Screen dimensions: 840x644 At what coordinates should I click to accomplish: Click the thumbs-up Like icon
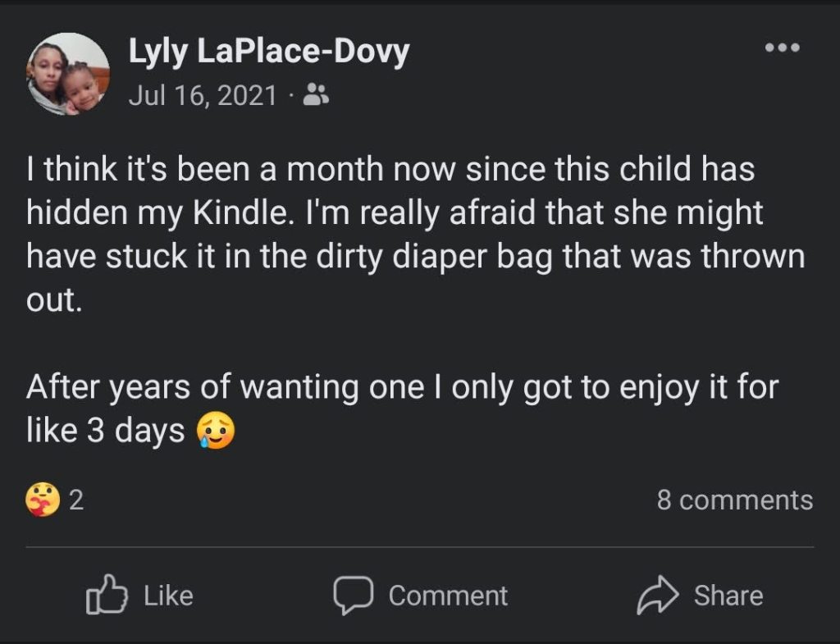coord(107,595)
